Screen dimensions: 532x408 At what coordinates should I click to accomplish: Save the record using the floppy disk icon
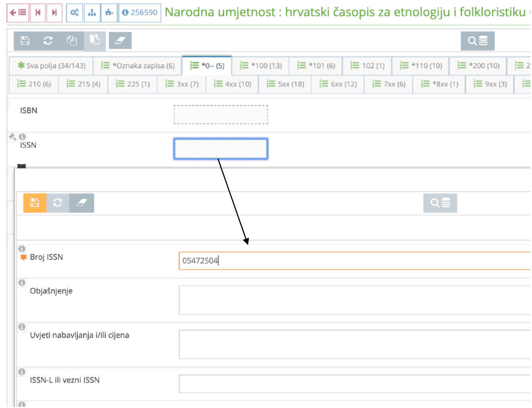[x=25, y=40]
